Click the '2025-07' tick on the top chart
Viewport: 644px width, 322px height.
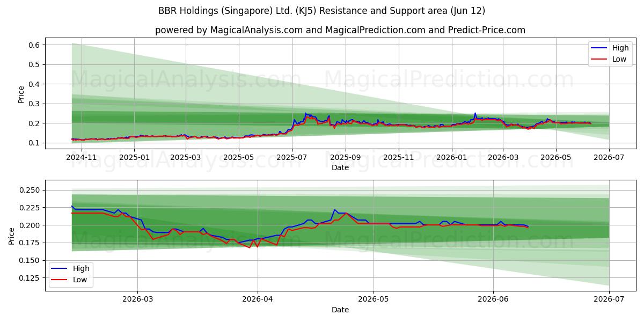point(292,157)
